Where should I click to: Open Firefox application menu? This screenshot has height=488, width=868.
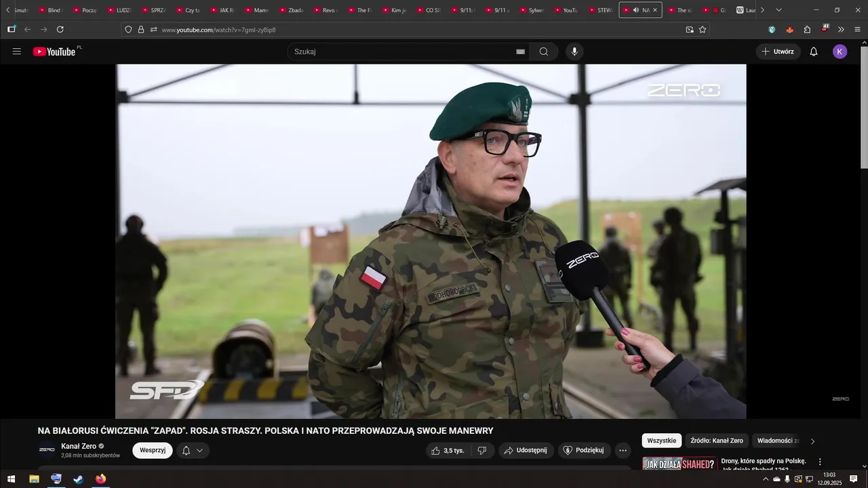pyautogui.click(x=858, y=30)
